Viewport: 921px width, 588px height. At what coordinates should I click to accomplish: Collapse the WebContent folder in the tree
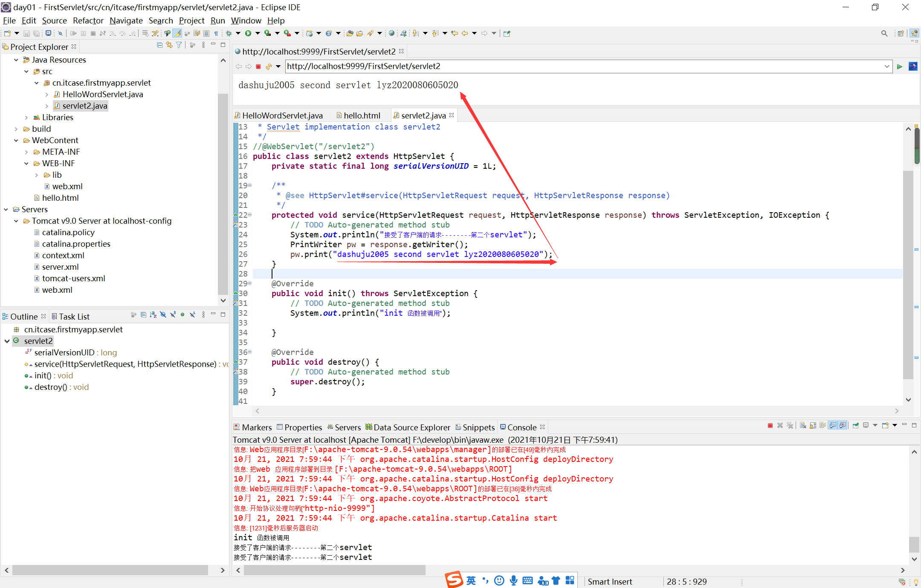pyautogui.click(x=16, y=140)
